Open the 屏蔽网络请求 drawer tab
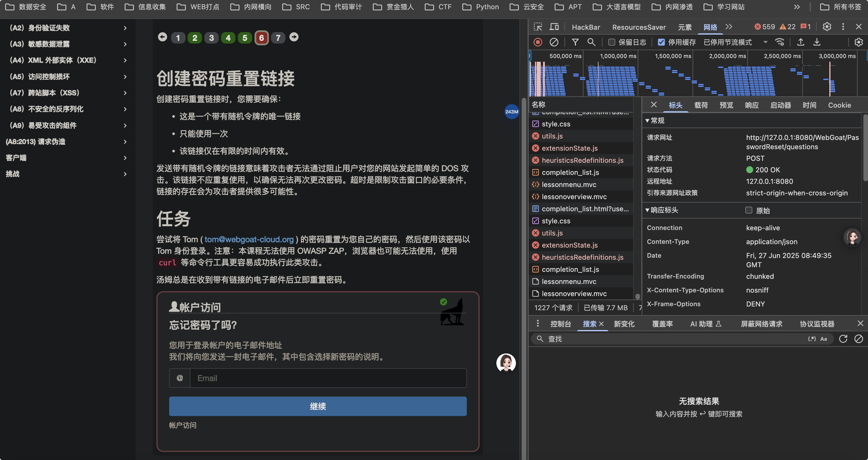 click(762, 324)
